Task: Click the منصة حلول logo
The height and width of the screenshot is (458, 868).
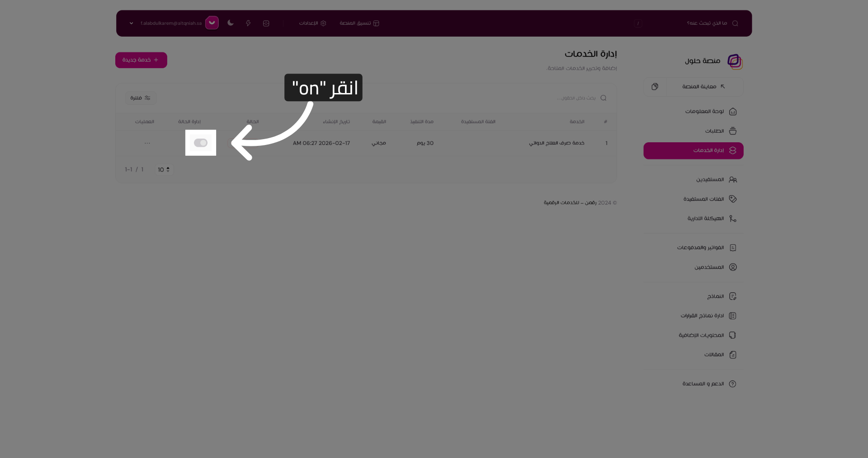Action: [735, 61]
